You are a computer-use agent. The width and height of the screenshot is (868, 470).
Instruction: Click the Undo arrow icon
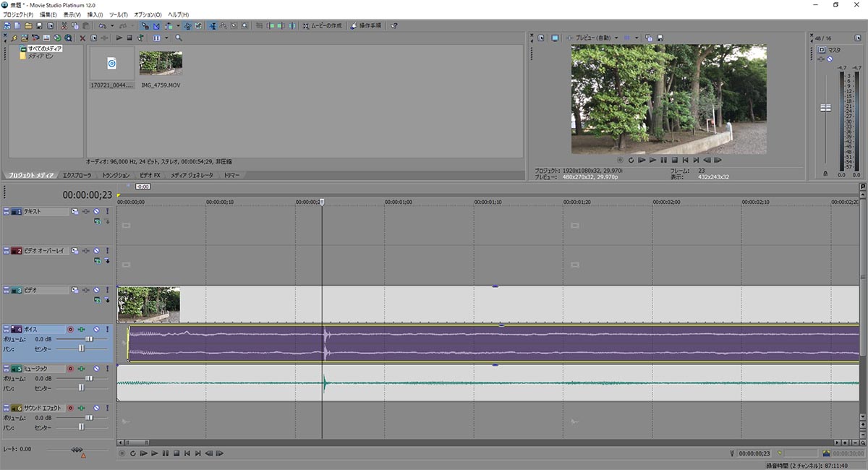point(102,25)
